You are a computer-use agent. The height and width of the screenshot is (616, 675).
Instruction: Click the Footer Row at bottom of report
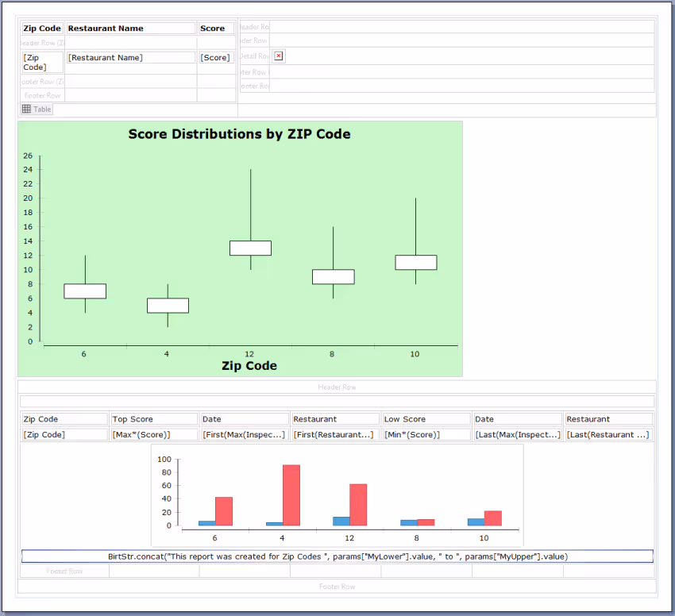[337, 587]
